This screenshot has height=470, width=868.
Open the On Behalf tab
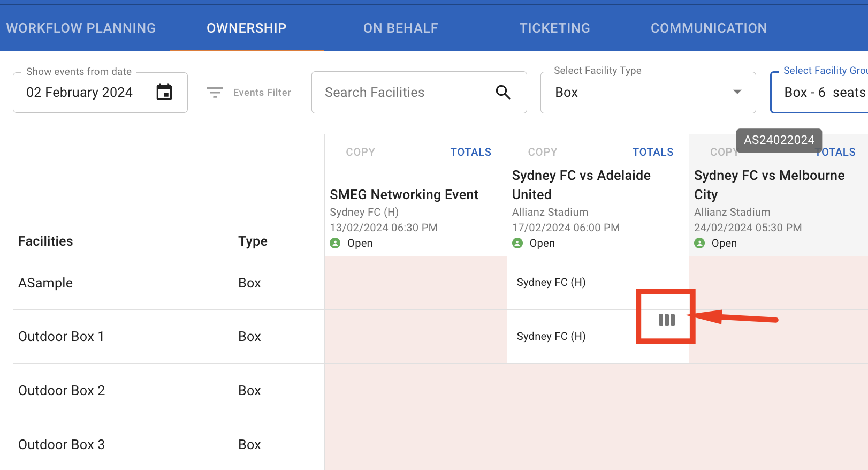400,28
